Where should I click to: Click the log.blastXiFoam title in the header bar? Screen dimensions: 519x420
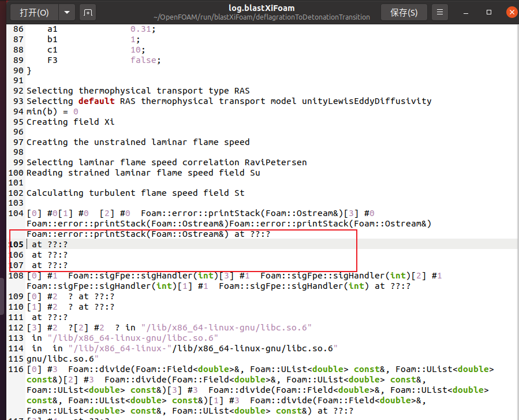(261, 8)
